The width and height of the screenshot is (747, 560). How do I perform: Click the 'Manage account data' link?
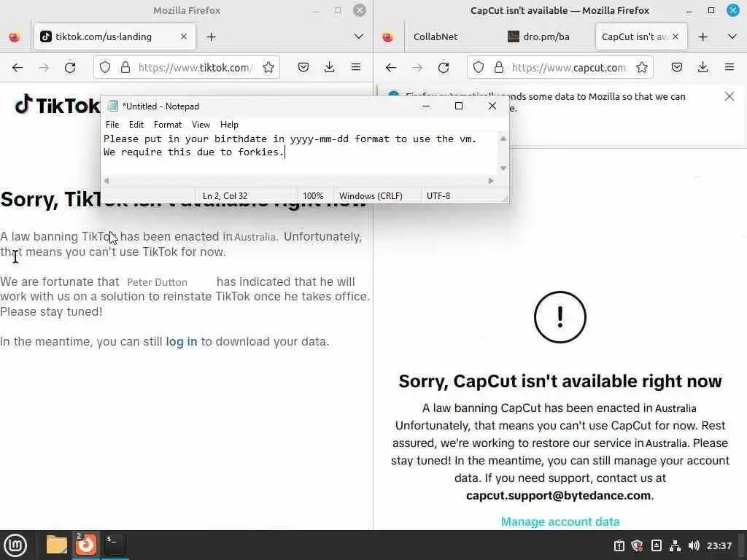pos(560,521)
